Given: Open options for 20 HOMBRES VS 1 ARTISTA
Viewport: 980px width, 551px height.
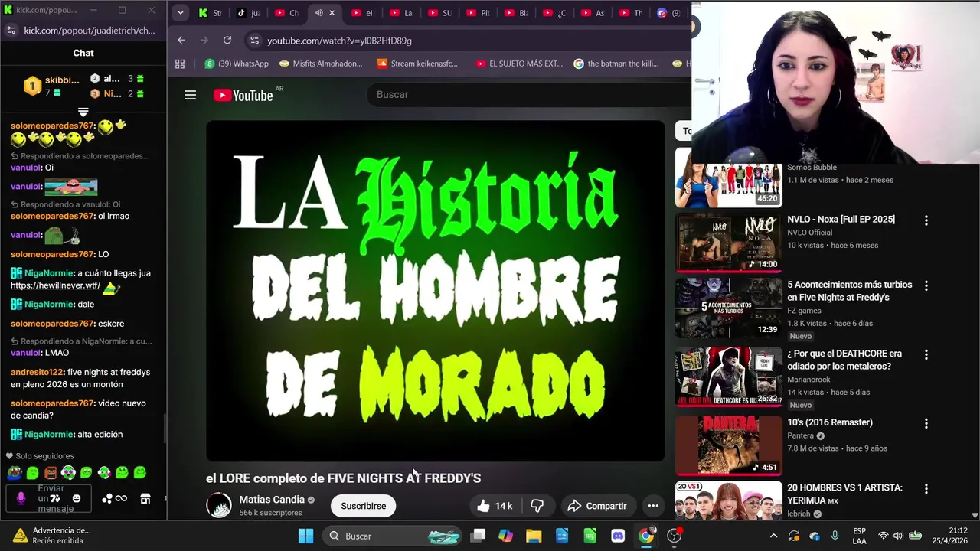Looking at the screenshot, I should [x=926, y=488].
